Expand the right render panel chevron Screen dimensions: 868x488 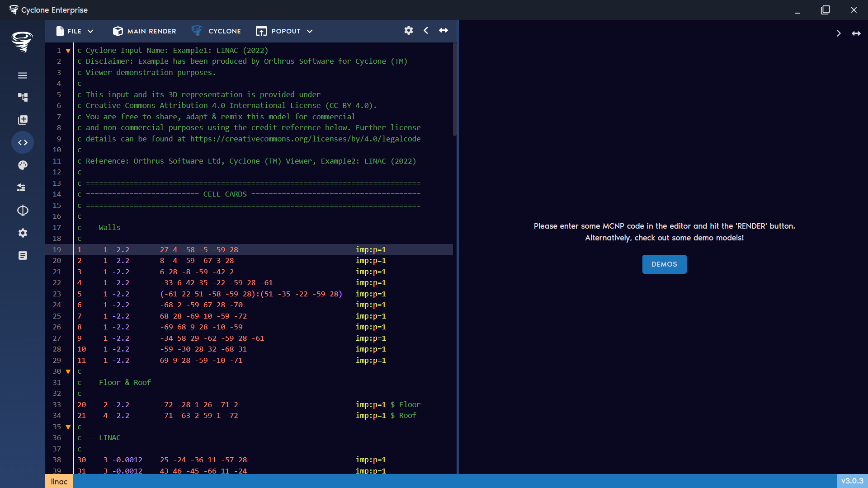839,33
